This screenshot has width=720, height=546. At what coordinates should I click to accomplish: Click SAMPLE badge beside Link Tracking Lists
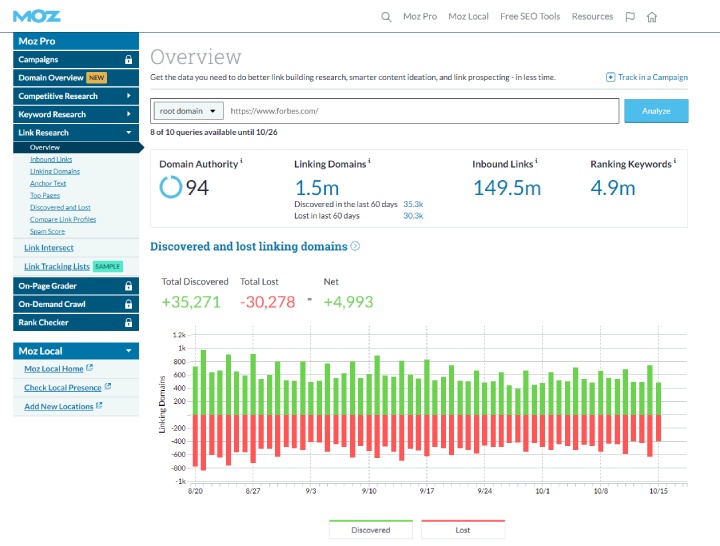pyautogui.click(x=107, y=266)
